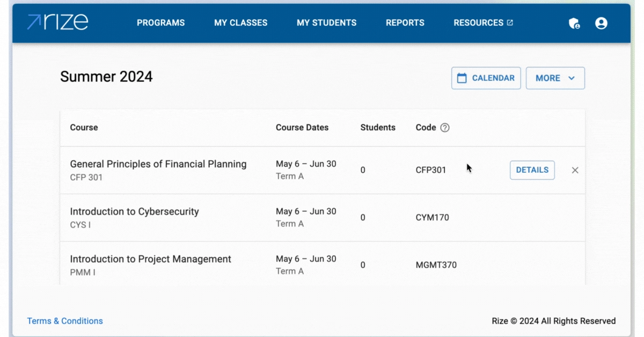This screenshot has height=337, width=644.
Task: Navigate to My Students
Action: click(x=326, y=23)
